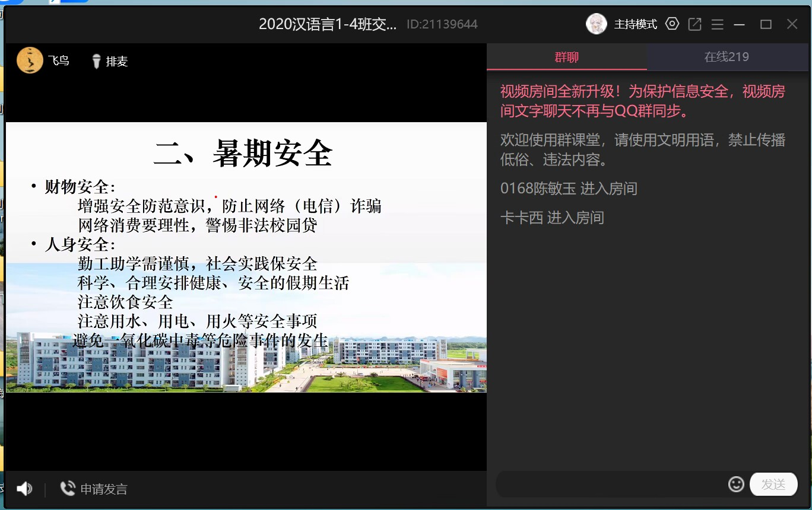The image size is (812, 510).
Task: Focus the chat message input field
Action: [x=610, y=485]
